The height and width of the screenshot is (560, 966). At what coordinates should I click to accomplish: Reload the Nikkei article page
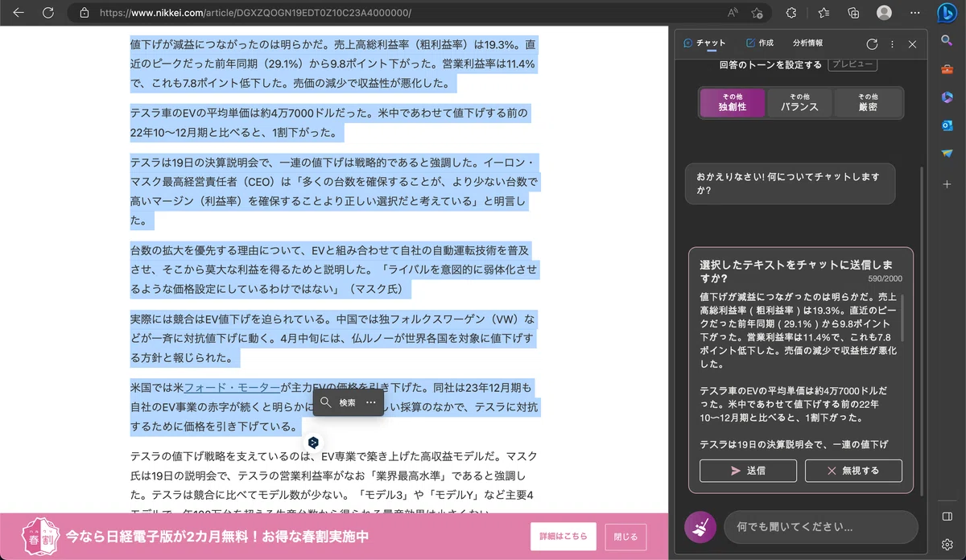(47, 13)
